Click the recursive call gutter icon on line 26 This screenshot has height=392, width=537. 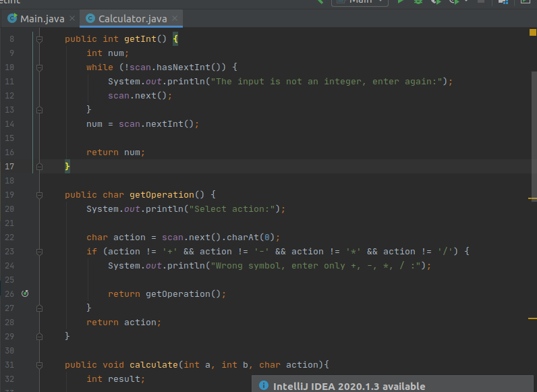click(25, 293)
